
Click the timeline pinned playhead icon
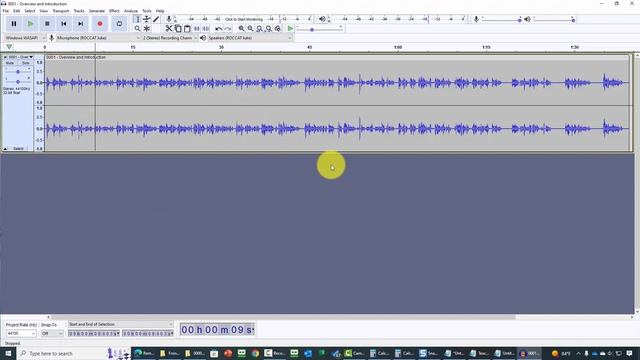[x=9, y=47]
